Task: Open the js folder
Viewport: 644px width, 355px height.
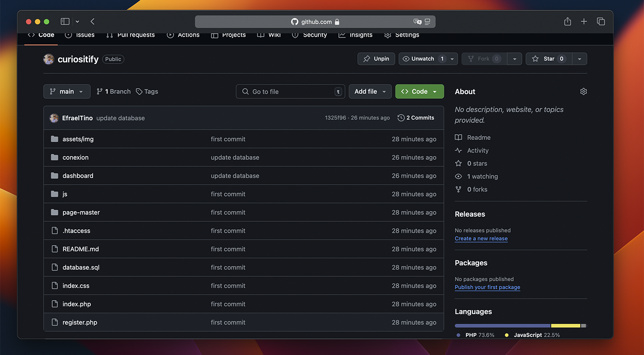Action: point(65,194)
